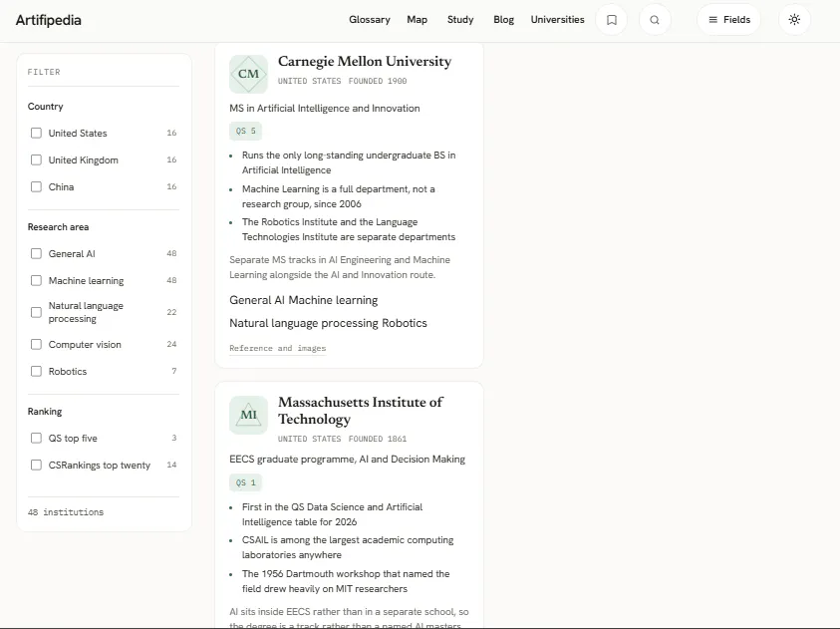This screenshot has height=629, width=840.
Task: Click the FILTER panel title
Action: coord(44,72)
